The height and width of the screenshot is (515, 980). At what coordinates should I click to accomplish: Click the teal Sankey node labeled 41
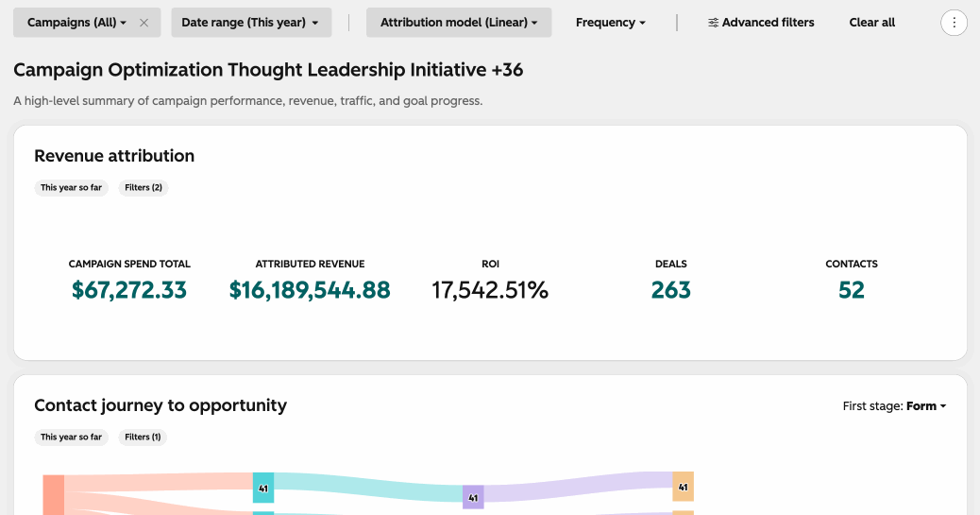tap(263, 489)
